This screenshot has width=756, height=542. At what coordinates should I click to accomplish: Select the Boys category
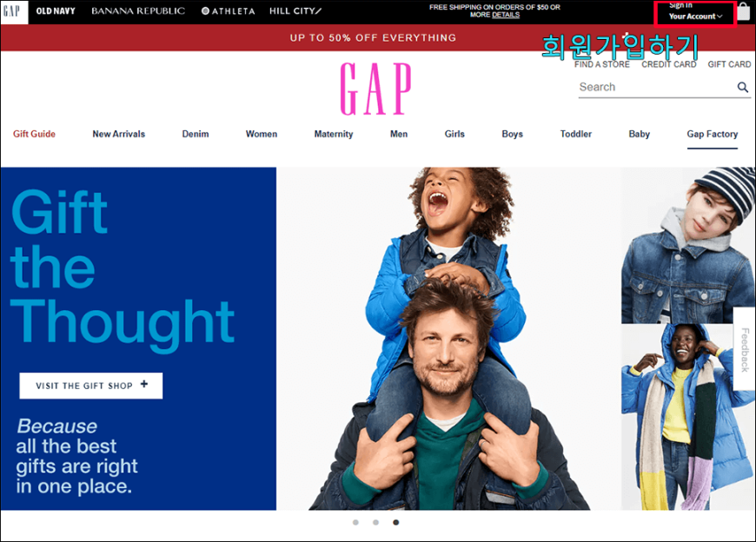[x=512, y=134]
